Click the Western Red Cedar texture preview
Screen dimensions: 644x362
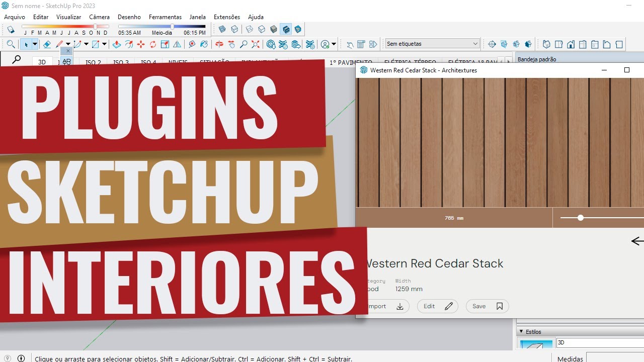click(x=500, y=142)
